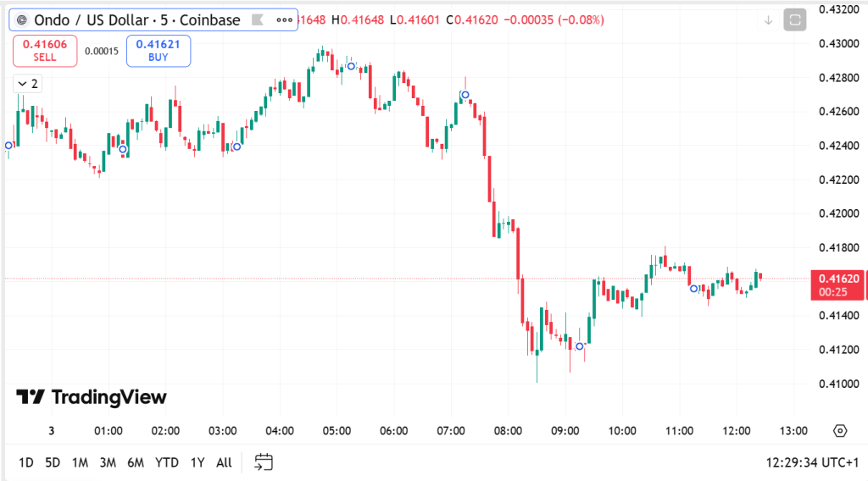This screenshot has width=868, height=481.
Task: Click the down arrow icon above chart
Action: coord(768,19)
